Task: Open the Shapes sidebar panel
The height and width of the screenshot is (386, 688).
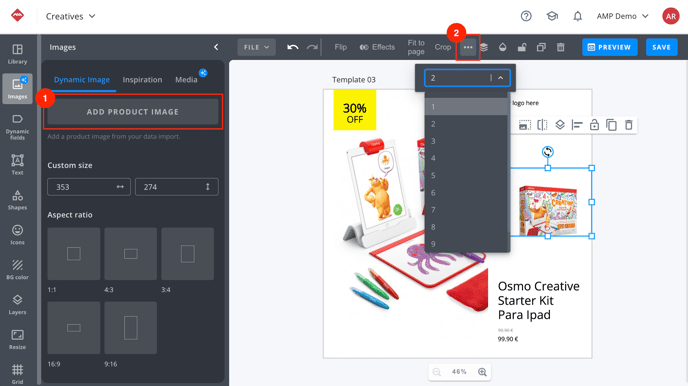Action: coord(18,200)
